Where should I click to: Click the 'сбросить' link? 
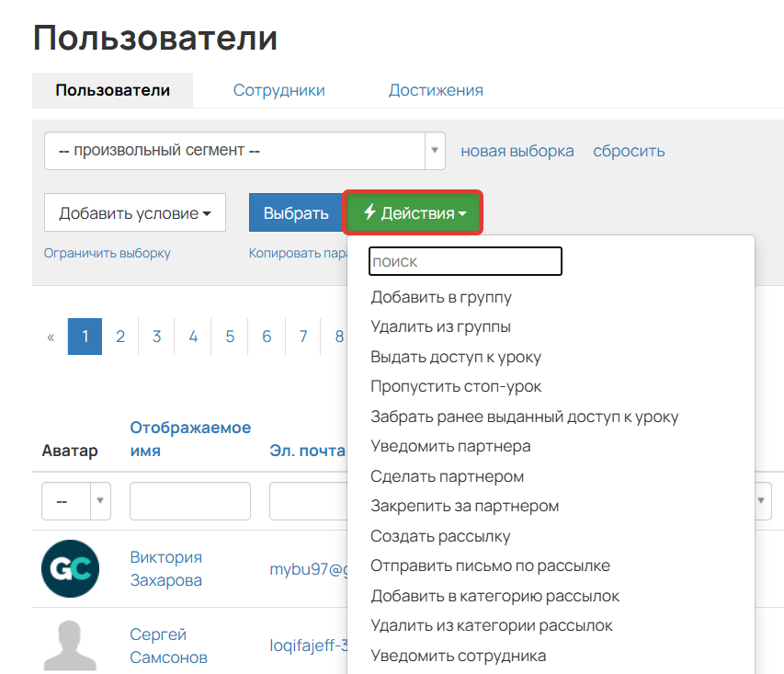(629, 150)
